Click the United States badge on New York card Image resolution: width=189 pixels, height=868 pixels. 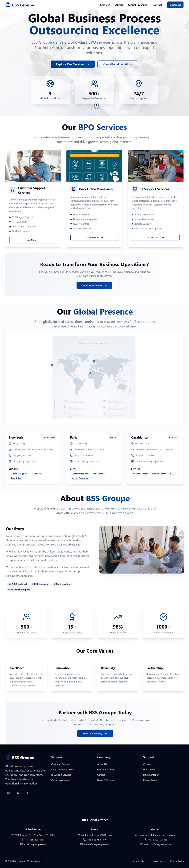[x=49, y=437]
